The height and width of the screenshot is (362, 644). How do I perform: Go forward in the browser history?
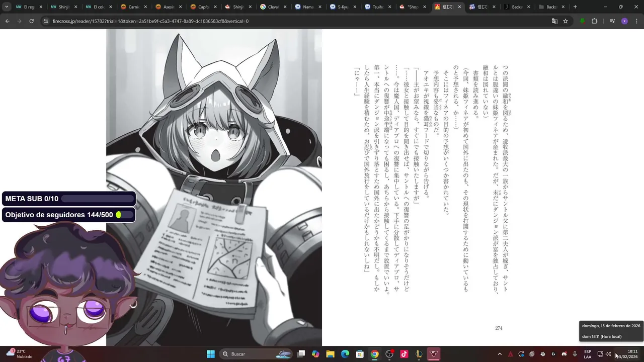[x=19, y=21]
